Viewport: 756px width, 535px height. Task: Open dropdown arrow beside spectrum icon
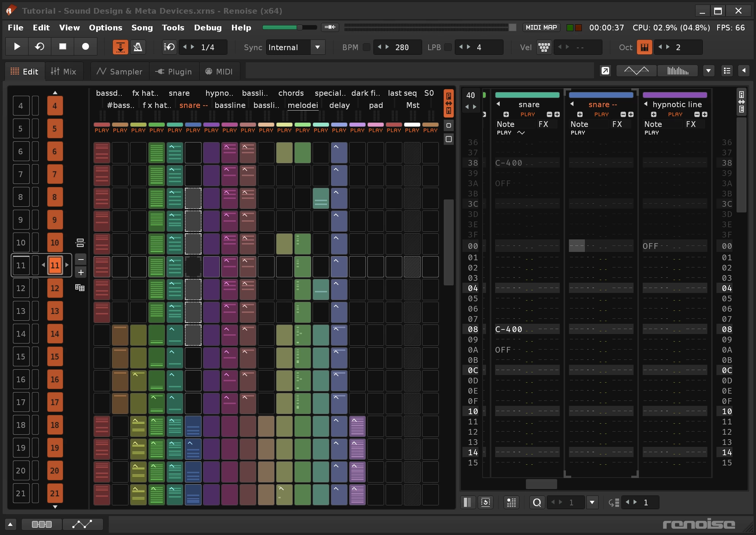[708, 71]
